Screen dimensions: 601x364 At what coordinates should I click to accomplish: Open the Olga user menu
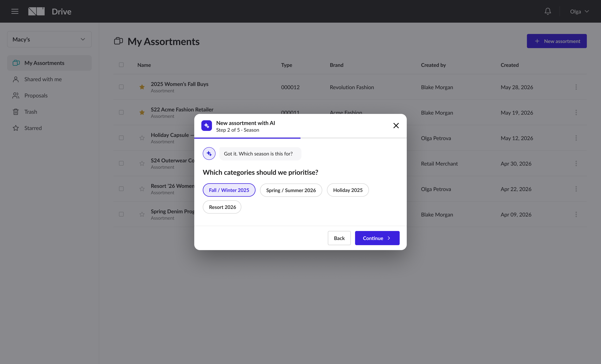pos(579,11)
